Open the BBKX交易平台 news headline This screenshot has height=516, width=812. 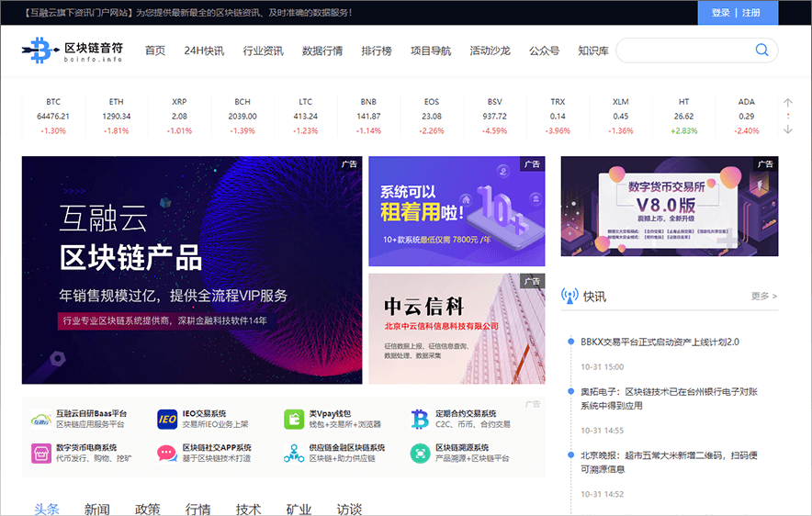point(660,342)
